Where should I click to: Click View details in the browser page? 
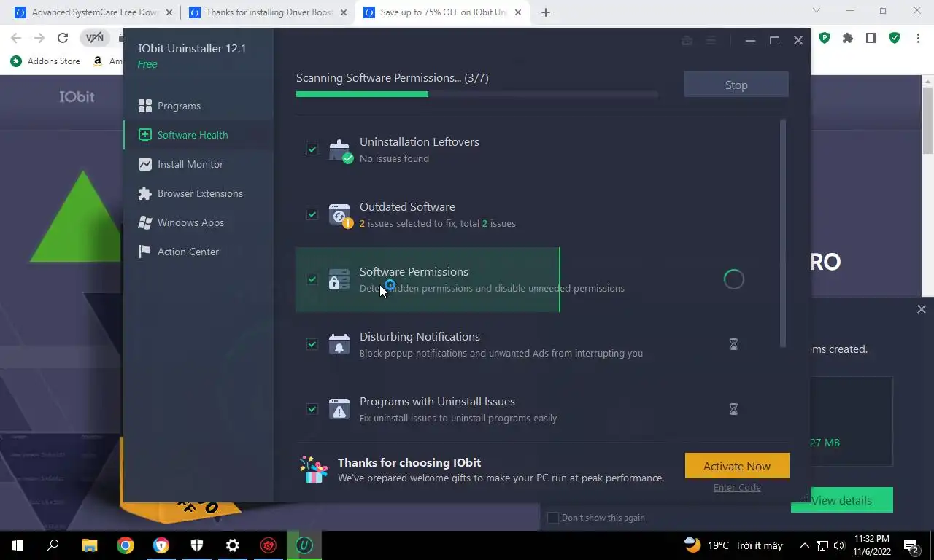coord(842,500)
